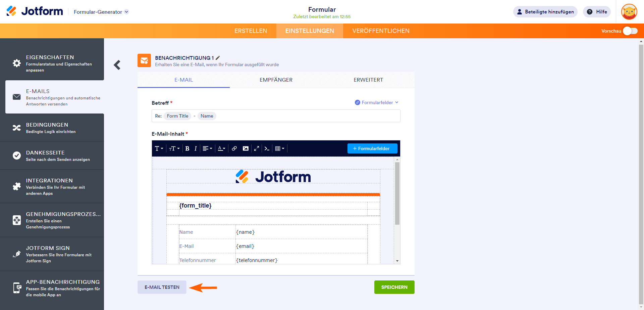Open the Formularfelder dropdown above Betreff
Viewport: 644px width, 310px height.
(x=376, y=102)
